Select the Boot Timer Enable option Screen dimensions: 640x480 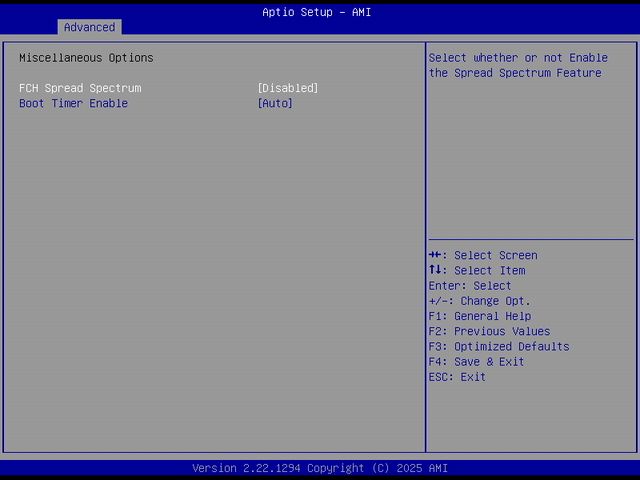[x=73, y=103]
